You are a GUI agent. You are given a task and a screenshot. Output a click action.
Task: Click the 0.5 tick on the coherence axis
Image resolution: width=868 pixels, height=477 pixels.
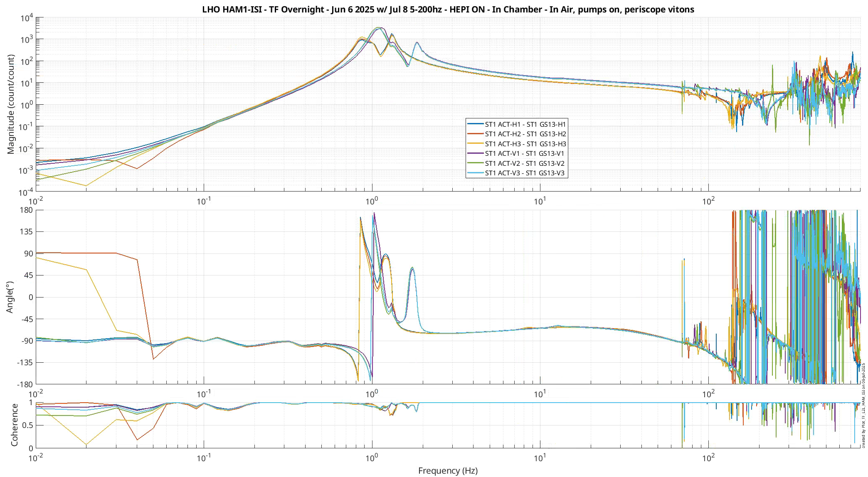[x=28, y=425]
